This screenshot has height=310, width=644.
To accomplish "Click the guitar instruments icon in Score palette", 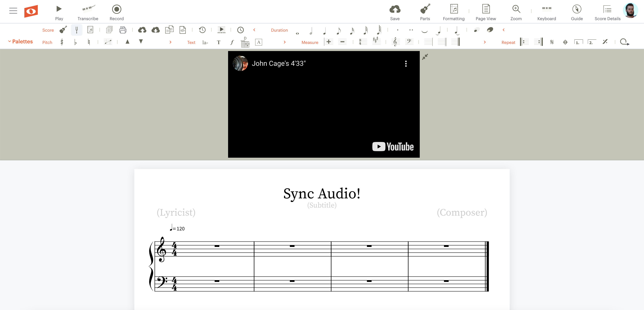I will pos(63,30).
